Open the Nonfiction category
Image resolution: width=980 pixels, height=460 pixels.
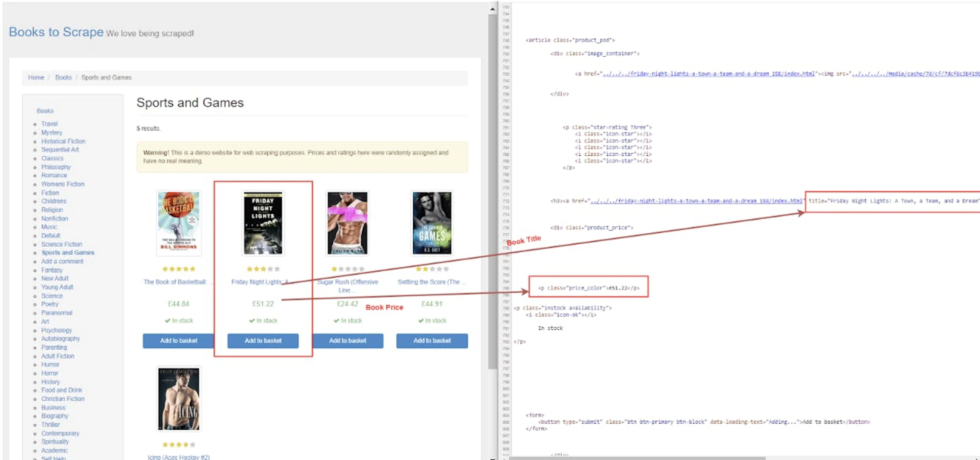pos(55,219)
